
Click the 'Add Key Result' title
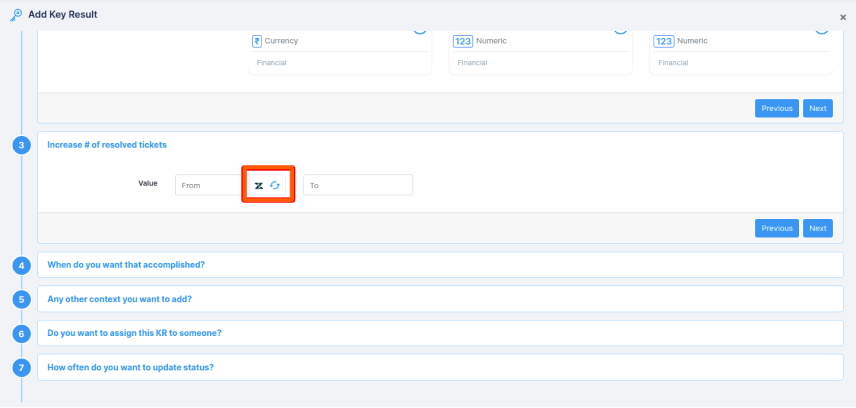tap(63, 15)
